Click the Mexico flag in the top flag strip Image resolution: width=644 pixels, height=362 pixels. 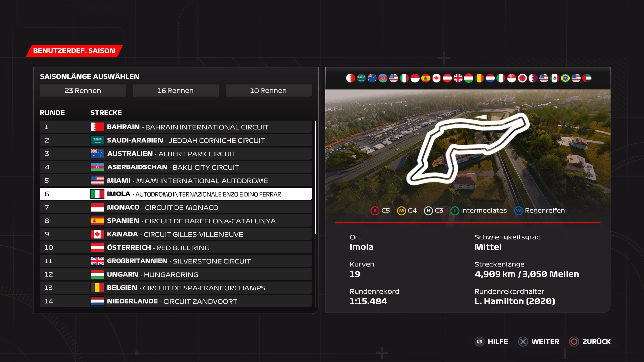[554, 78]
